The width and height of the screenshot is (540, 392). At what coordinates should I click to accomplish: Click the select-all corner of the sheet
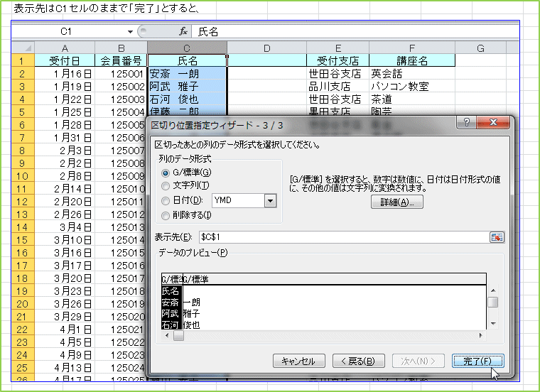pos(23,48)
